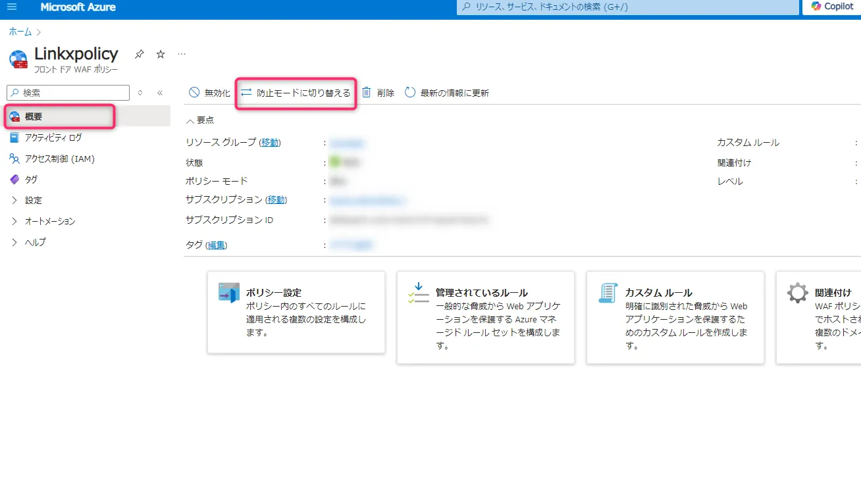Open Copilot from the top bar
Screen dimensions: 861x504
click(x=832, y=7)
